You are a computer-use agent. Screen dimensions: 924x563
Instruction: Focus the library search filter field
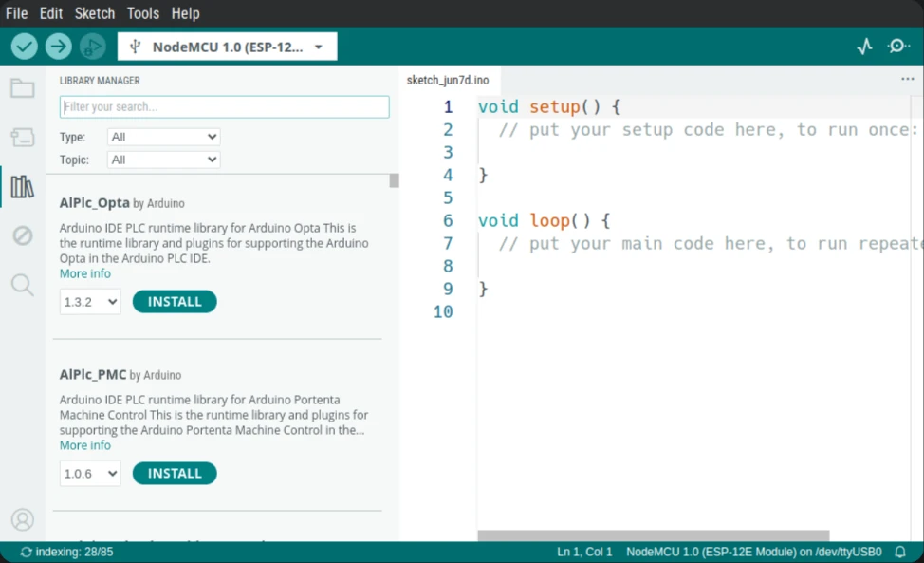[x=224, y=106]
